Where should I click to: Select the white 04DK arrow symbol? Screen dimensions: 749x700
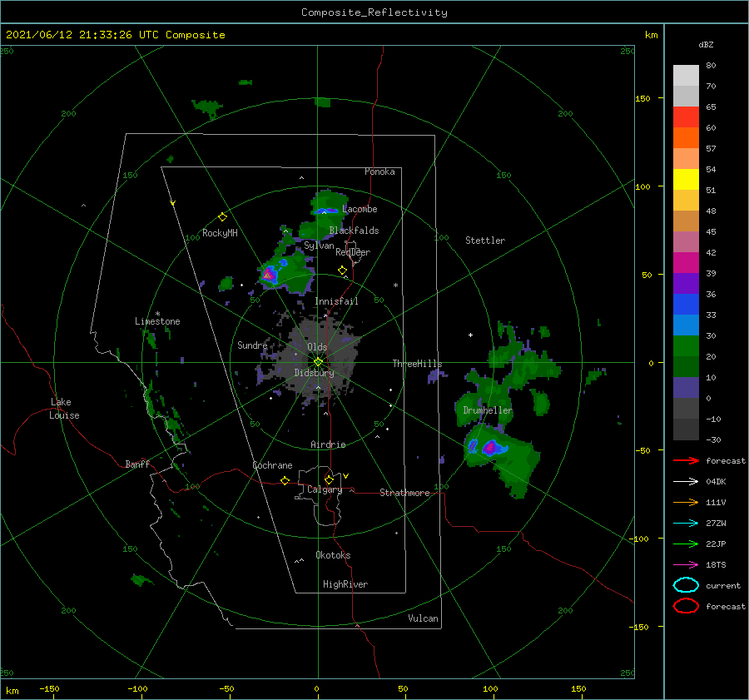click(x=686, y=481)
